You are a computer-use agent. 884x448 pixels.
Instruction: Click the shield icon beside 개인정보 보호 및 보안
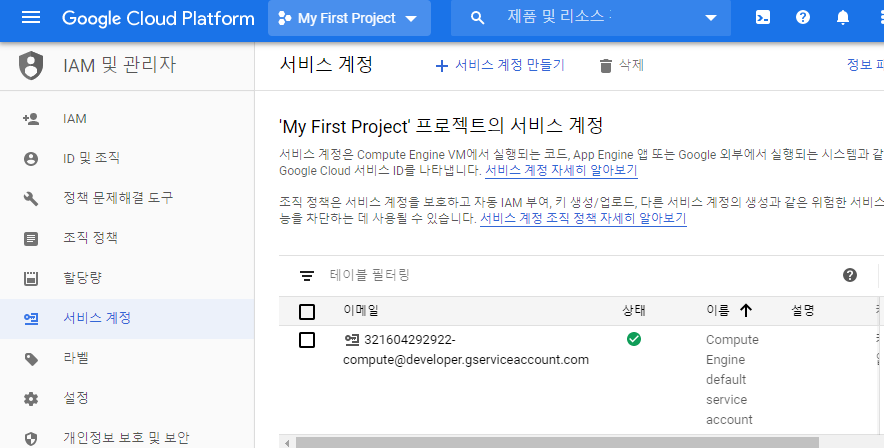pyautogui.click(x=31, y=438)
